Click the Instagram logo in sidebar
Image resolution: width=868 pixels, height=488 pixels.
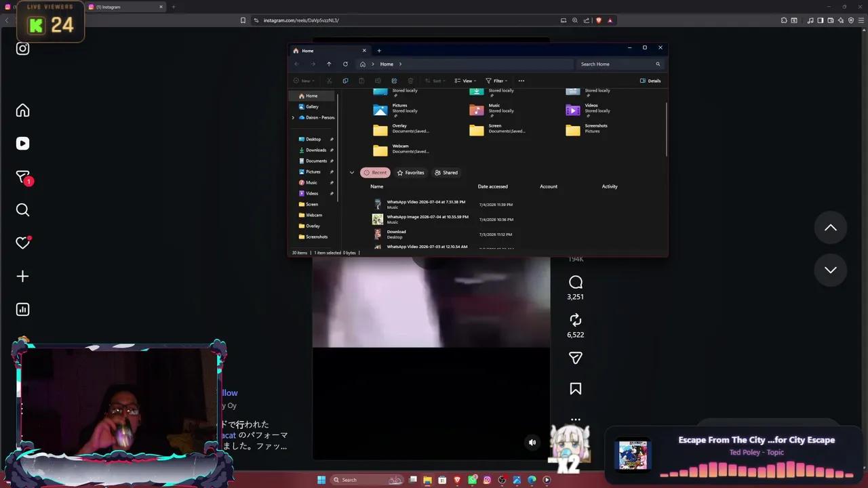[22, 48]
